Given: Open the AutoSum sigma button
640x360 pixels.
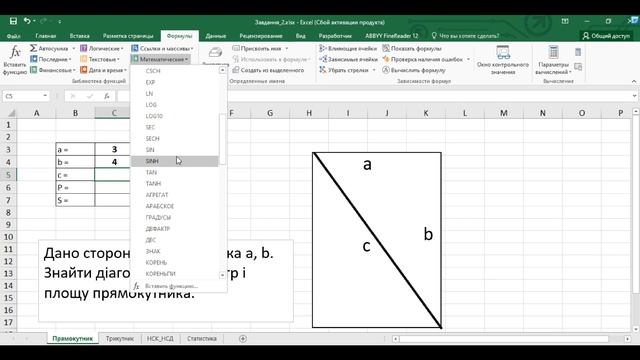Looking at the screenshot, I should (52, 49).
